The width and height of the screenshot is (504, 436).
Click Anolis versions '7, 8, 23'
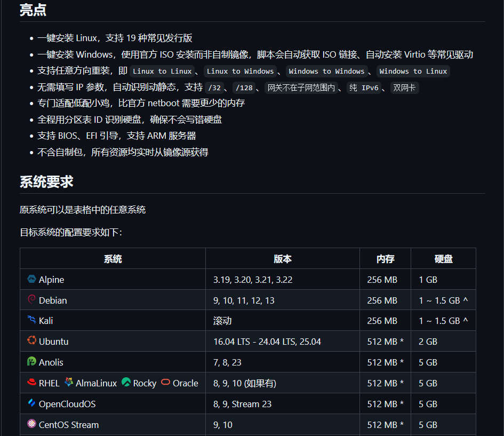pyautogui.click(x=227, y=362)
